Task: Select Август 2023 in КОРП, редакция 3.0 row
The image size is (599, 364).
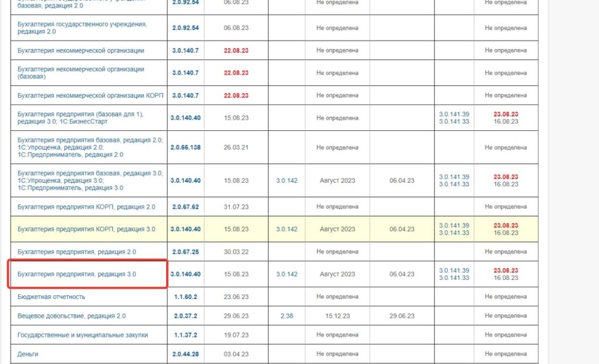Action: click(x=338, y=229)
